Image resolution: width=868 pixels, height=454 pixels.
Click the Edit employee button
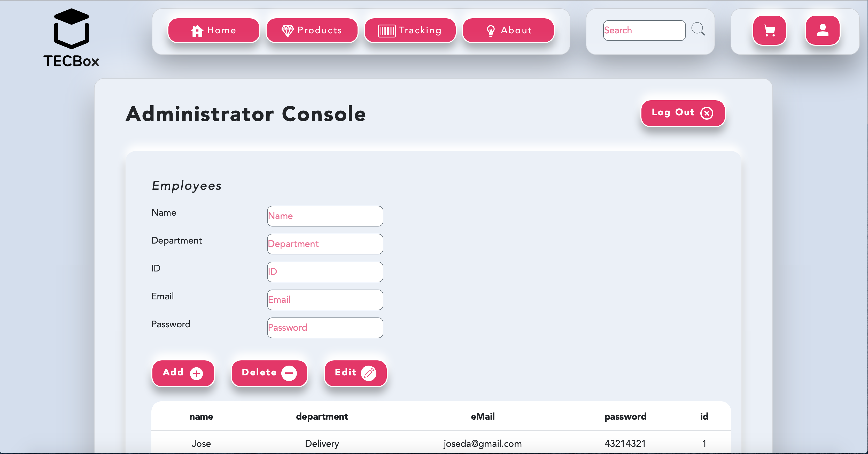[x=355, y=373]
